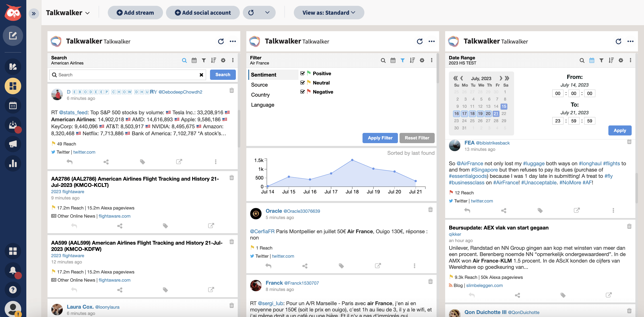Edit the From hours field showing 00
This screenshot has height=317, width=644.
pyautogui.click(x=558, y=93)
